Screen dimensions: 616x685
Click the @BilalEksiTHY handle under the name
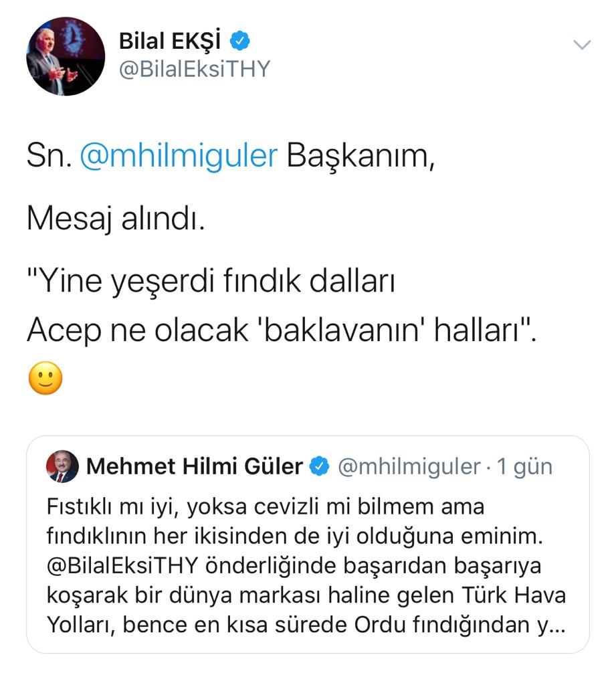194,70
